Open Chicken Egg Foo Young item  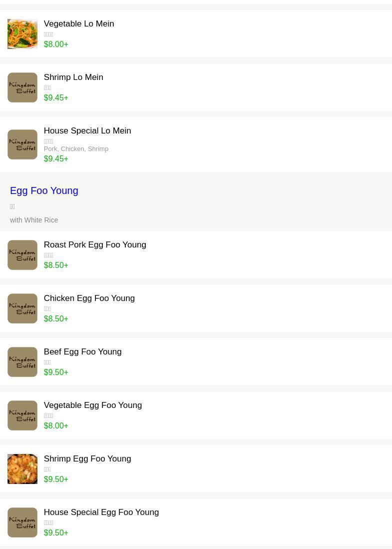pos(89,298)
